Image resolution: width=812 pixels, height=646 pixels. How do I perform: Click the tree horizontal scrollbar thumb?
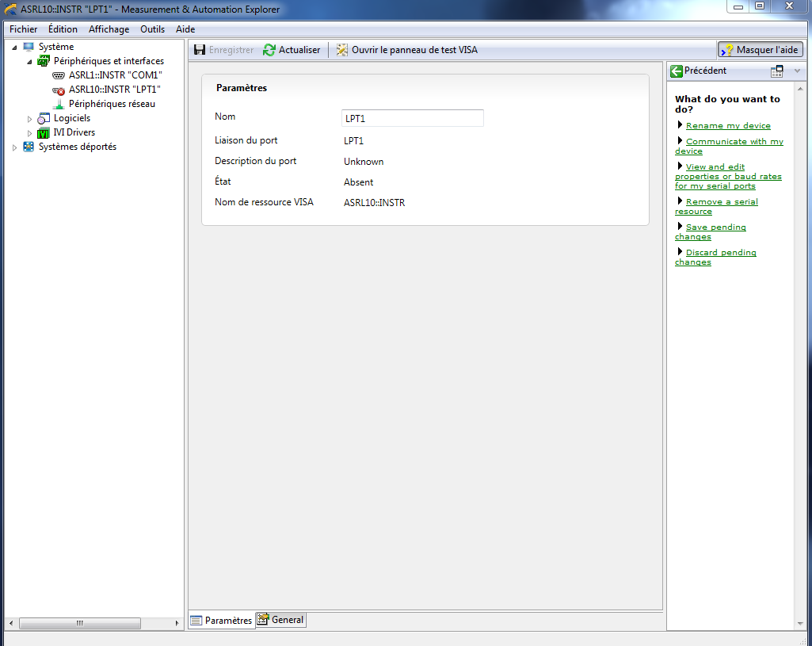80,623
